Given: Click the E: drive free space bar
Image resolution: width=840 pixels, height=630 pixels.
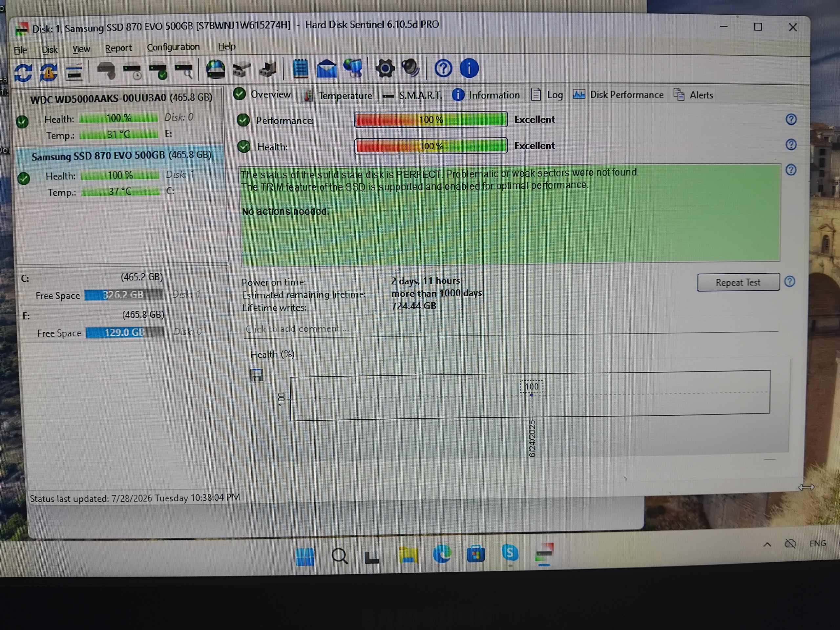Looking at the screenshot, I should [x=125, y=332].
